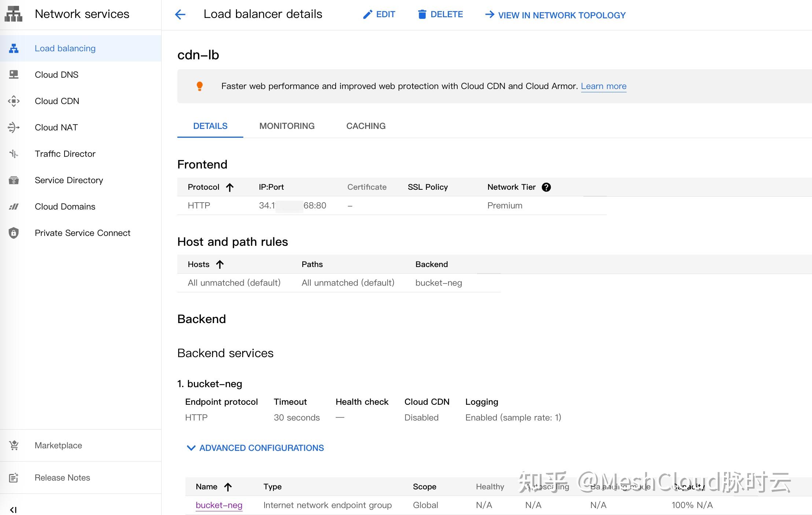The image size is (812, 515).
Task: Click the Cloud CDN sidebar icon
Action: coord(14,101)
